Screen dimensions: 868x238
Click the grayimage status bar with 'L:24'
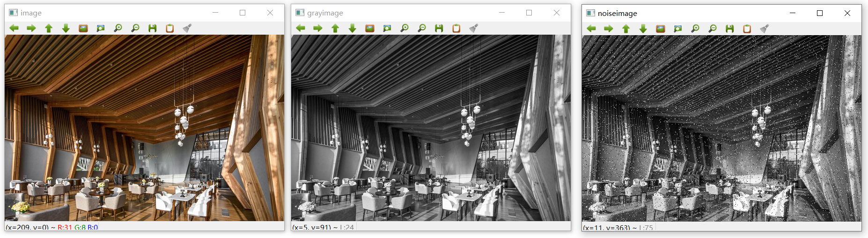click(x=431, y=227)
